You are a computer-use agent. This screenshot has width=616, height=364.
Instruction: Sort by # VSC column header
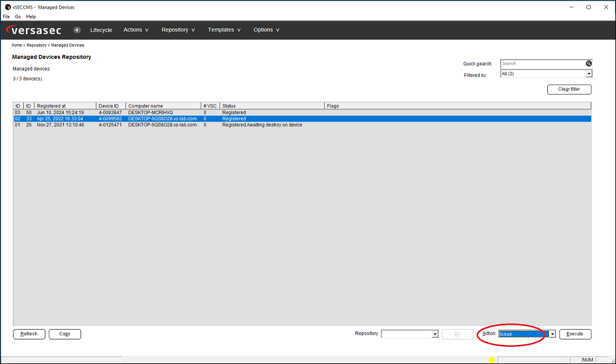(x=210, y=106)
